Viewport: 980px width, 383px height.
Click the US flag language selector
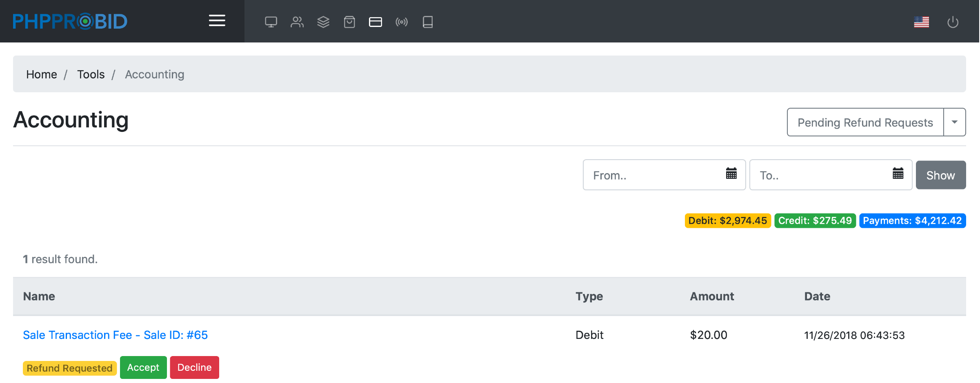tap(921, 22)
